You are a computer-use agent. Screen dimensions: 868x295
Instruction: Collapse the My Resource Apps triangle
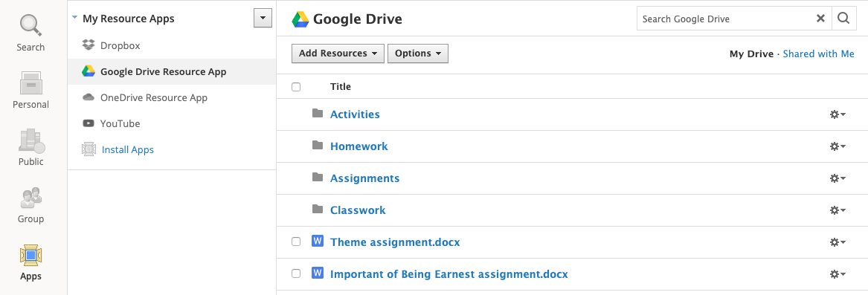tap(74, 19)
